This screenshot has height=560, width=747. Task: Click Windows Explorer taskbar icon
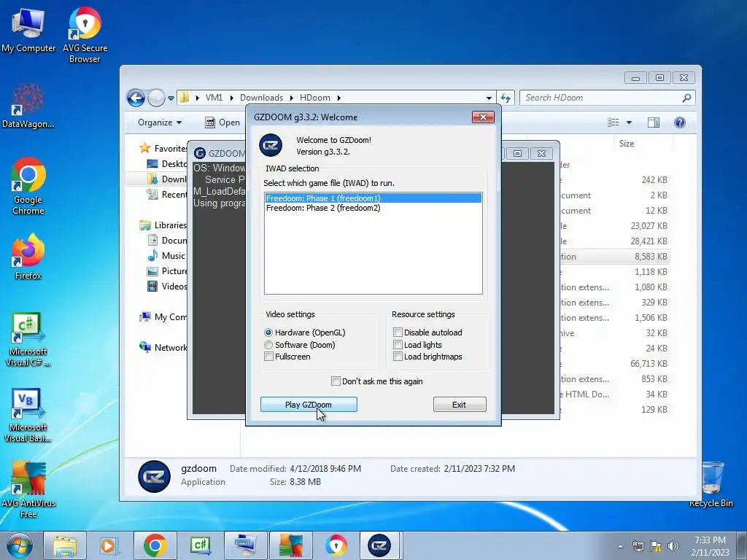(x=65, y=545)
